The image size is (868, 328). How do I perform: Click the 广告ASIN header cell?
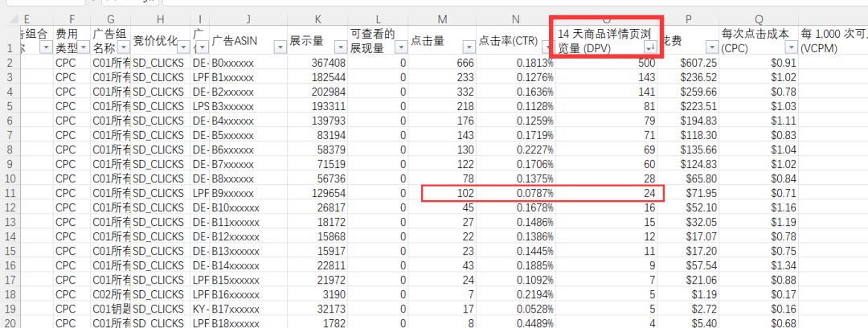[248, 41]
